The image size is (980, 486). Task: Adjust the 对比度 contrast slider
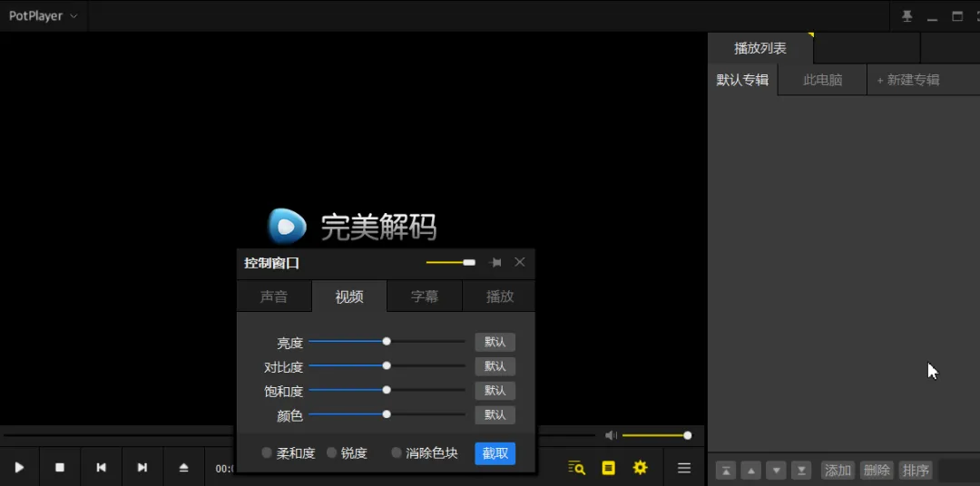point(387,365)
